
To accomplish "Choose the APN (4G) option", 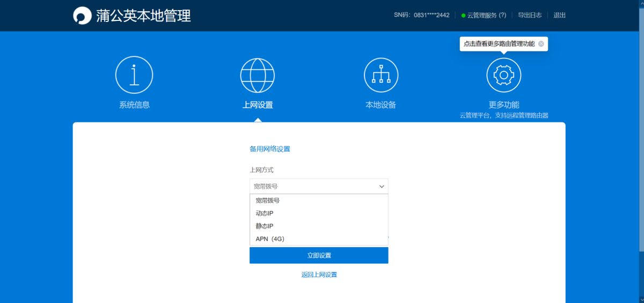I will click(270, 239).
